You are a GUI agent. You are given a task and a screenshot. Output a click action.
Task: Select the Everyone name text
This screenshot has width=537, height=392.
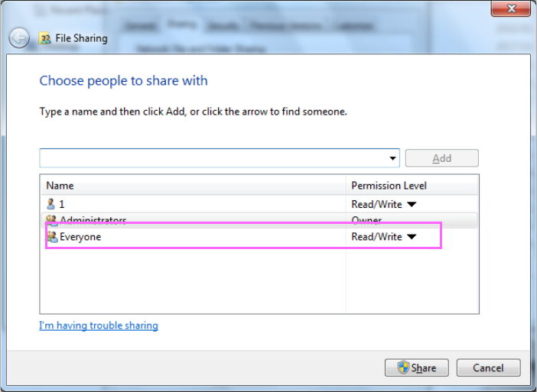click(80, 237)
